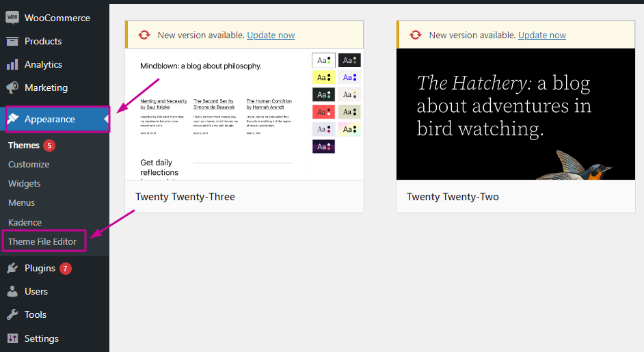Open the Kadence submenu item
The height and width of the screenshot is (352, 644).
25,222
